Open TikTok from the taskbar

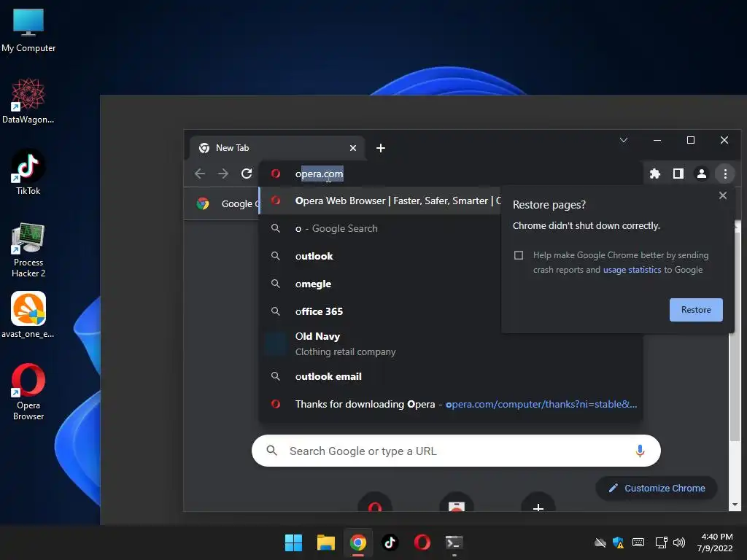(x=390, y=542)
